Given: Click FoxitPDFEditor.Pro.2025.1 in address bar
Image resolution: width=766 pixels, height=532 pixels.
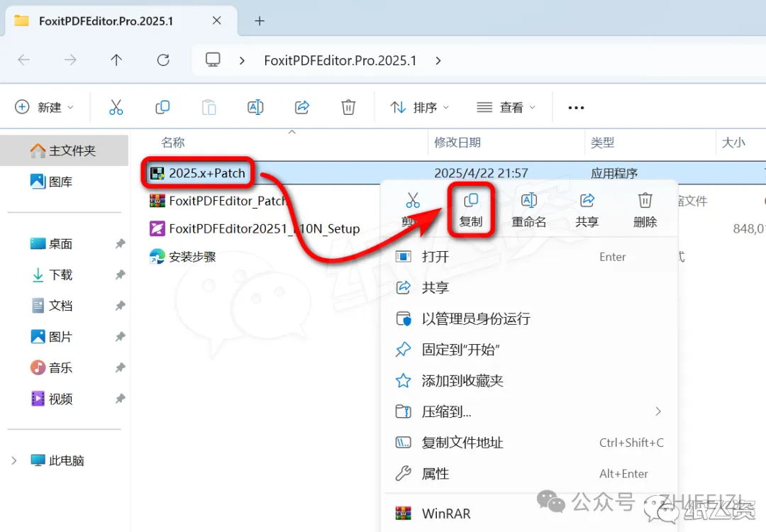Looking at the screenshot, I should click(340, 60).
